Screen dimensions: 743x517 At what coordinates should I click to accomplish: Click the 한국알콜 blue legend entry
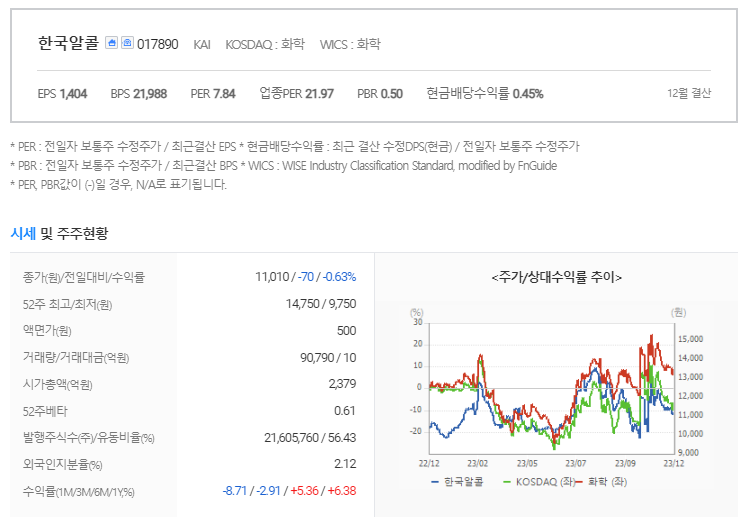coord(457,482)
